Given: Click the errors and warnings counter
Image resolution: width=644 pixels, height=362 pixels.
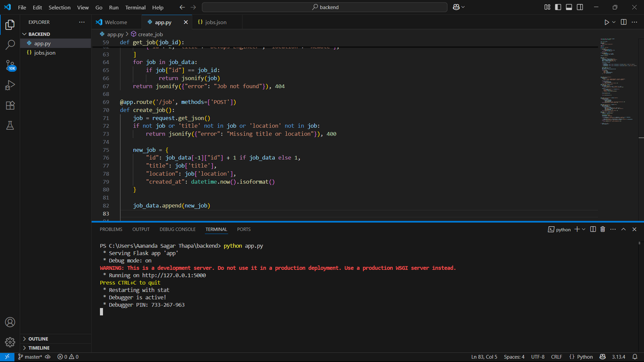Looking at the screenshot, I should (68, 357).
